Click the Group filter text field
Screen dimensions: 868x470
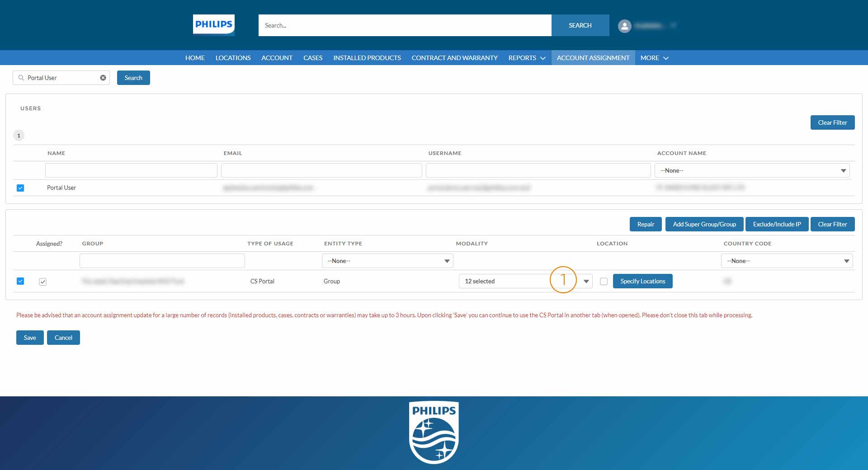point(162,261)
